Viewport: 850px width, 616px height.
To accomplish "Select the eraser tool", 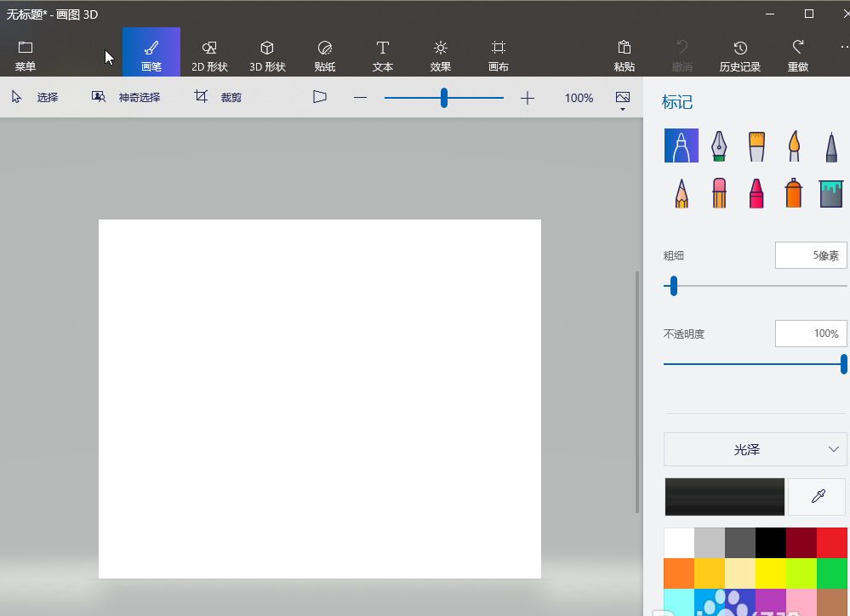I will coord(719,194).
